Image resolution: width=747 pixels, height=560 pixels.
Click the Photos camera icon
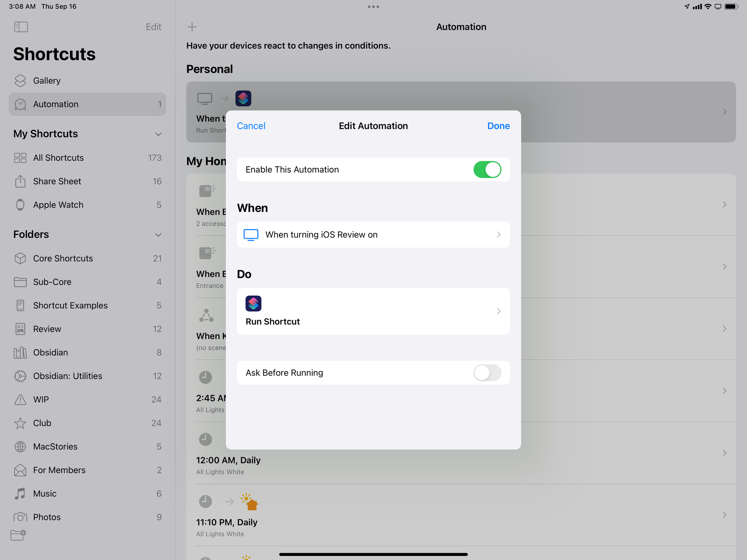(20, 517)
